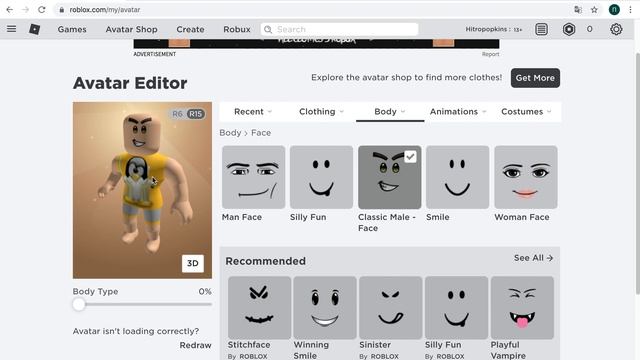The height and width of the screenshot is (360, 640).
Task: Bookmark page with the star icon
Action: [x=594, y=9]
